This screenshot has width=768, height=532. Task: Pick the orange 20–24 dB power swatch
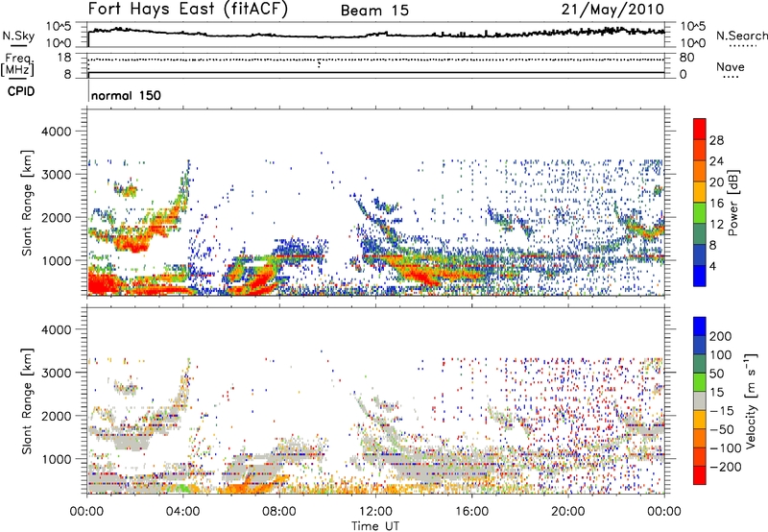(700, 172)
